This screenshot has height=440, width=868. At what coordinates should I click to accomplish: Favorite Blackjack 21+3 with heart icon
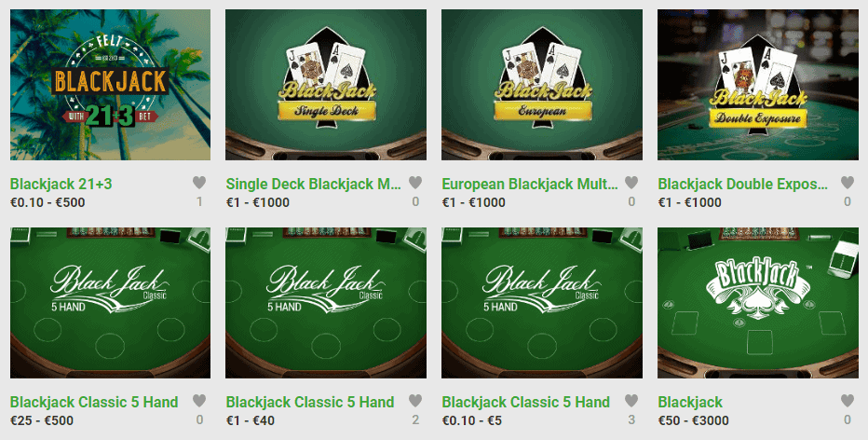coord(199,182)
